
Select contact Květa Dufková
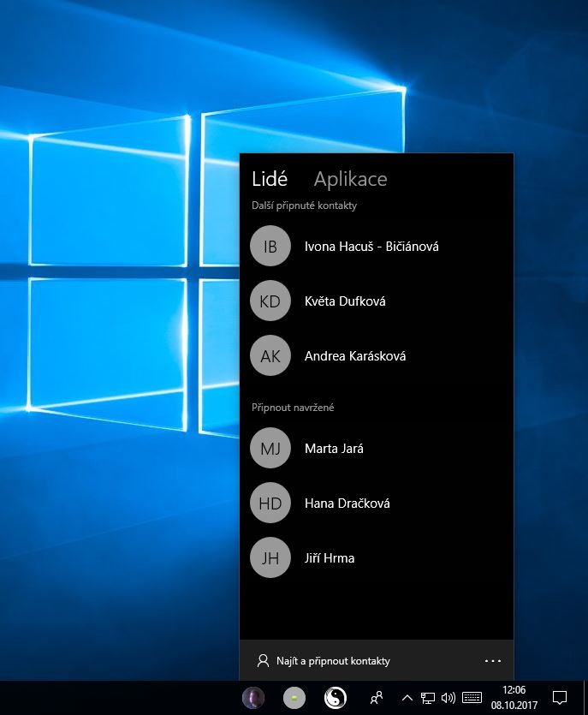[x=377, y=301]
